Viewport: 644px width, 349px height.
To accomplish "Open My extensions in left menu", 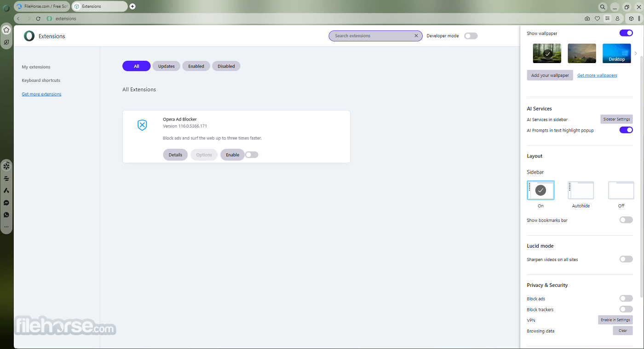I will coord(36,67).
